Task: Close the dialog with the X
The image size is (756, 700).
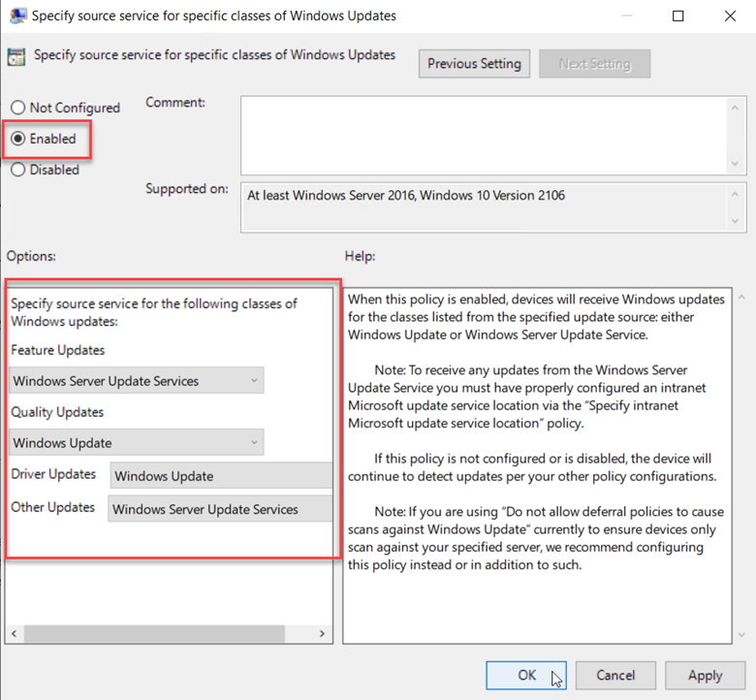Action: (730, 16)
